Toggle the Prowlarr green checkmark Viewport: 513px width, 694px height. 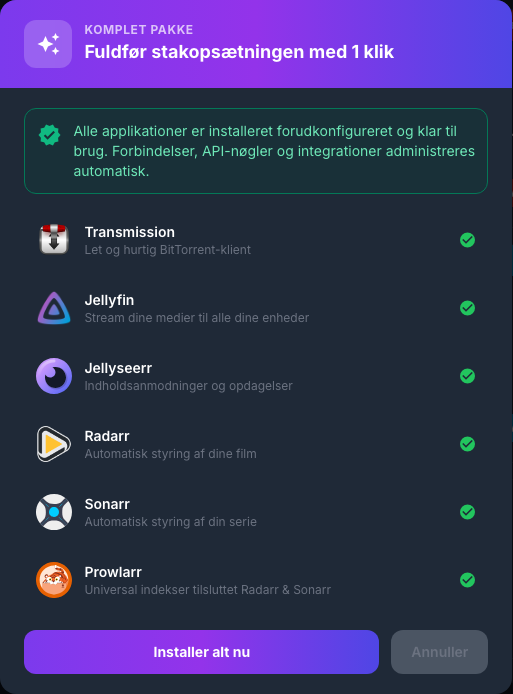(x=467, y=580)
